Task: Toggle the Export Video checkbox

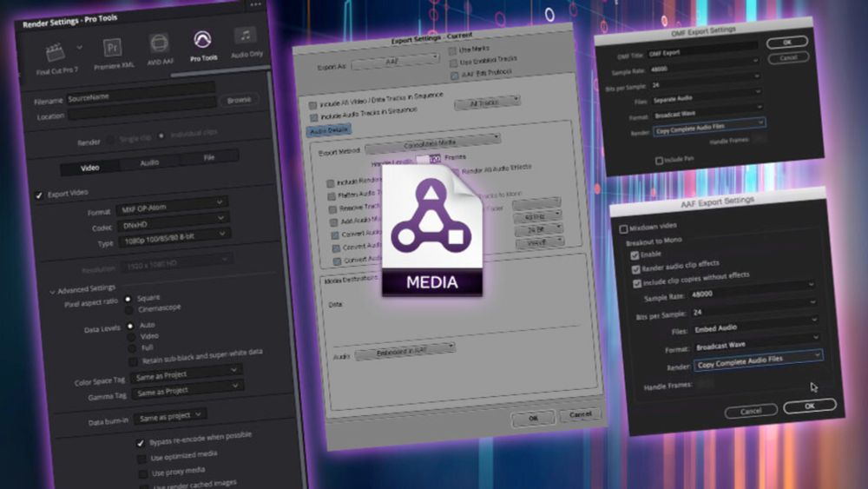Action: tap(39, 195)
